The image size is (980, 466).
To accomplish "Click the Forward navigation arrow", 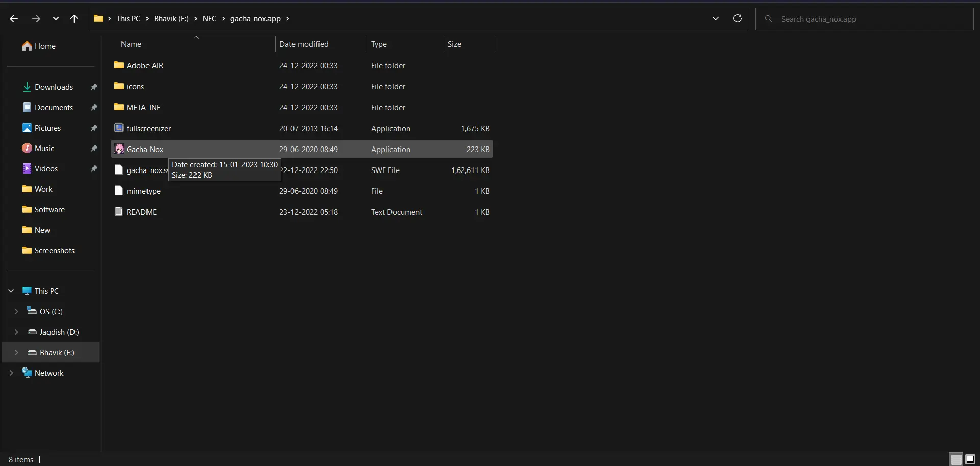I will (x=36, y=19).
